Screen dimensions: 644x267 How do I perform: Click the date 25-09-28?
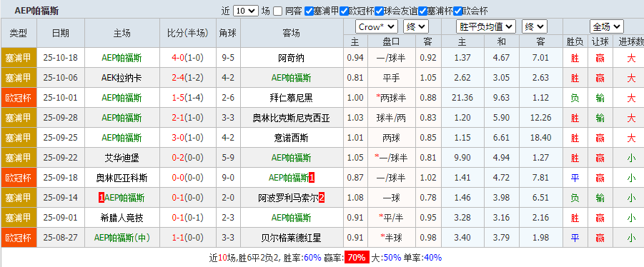(x=60, y=118)
